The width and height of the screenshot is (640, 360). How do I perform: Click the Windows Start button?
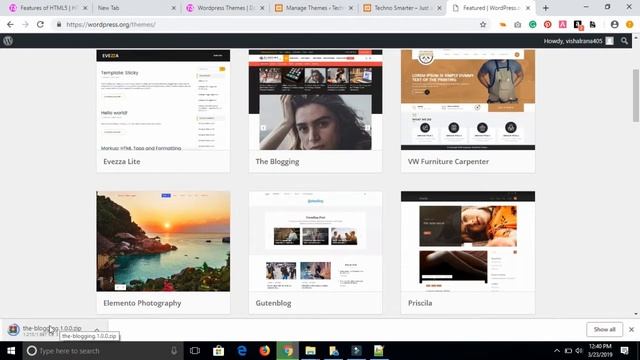coord(11,351)
